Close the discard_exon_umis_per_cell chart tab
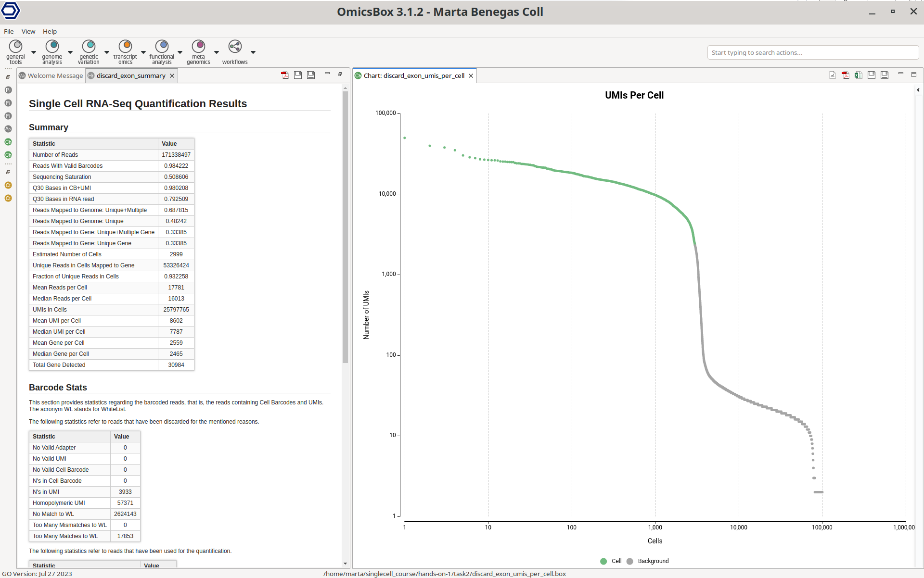The width and height of the screenshot is (924, 578). pyautogui.click(x=471, y=75)
